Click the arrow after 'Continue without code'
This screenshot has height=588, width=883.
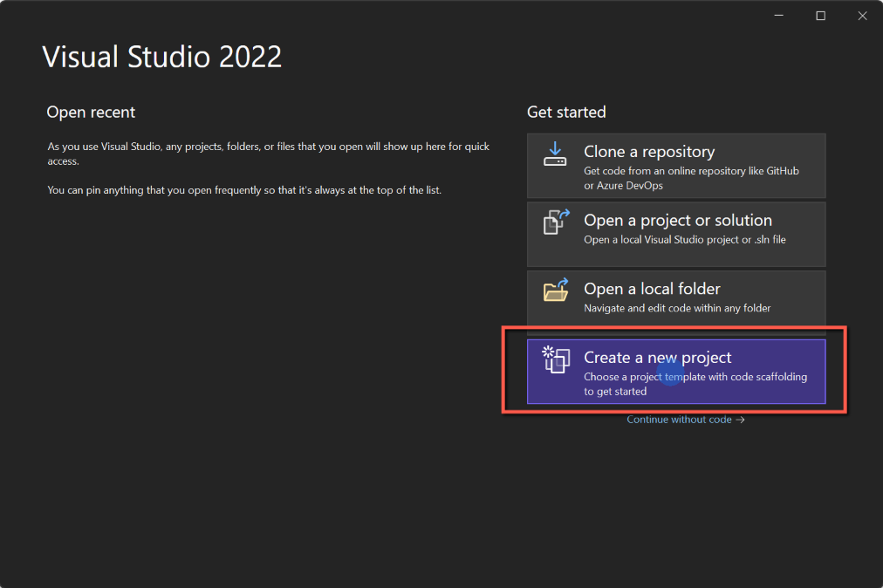coord(740,420)
